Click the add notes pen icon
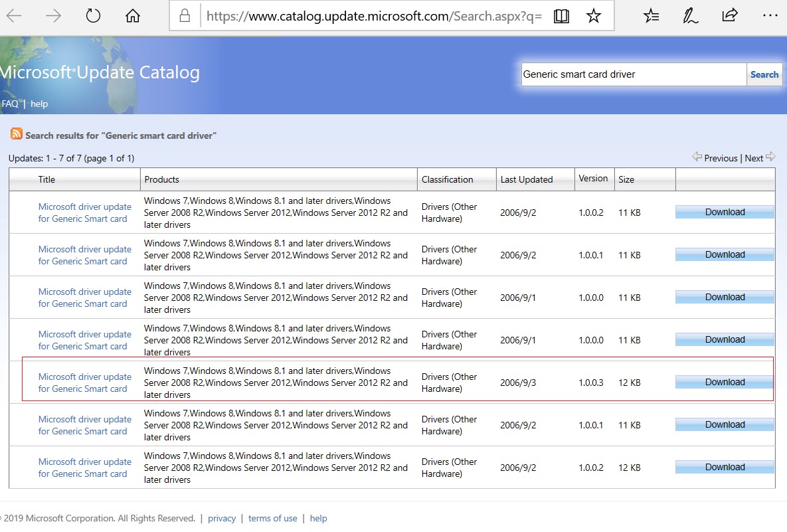 click(690, 16)
